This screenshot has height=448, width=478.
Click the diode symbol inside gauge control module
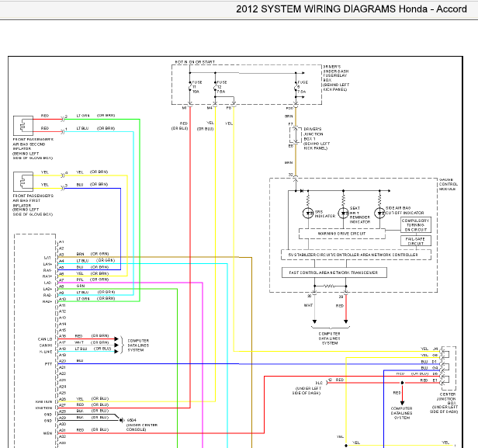302,191
